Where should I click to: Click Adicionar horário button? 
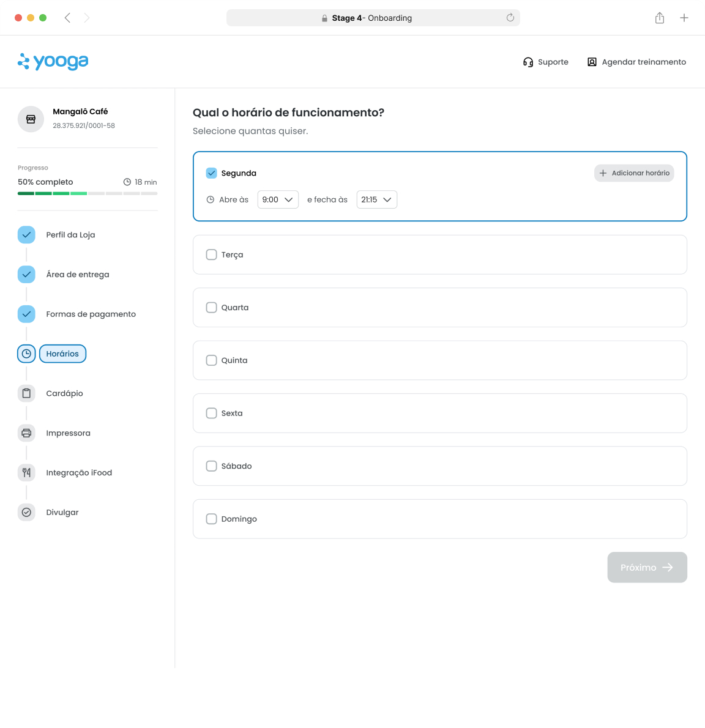[634, 173]
